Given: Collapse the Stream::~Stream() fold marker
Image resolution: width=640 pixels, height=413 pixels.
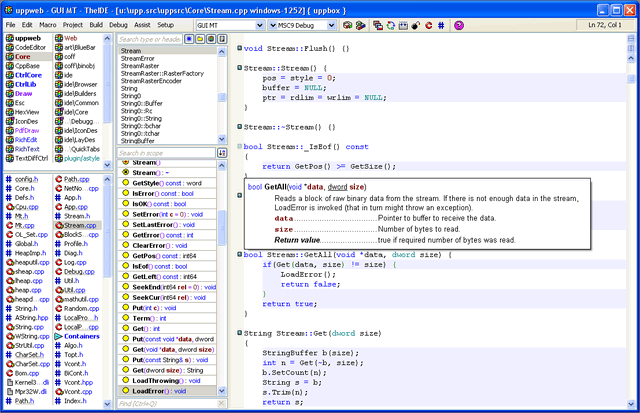Looking at the screenshot, I should (x=240, y=127).
